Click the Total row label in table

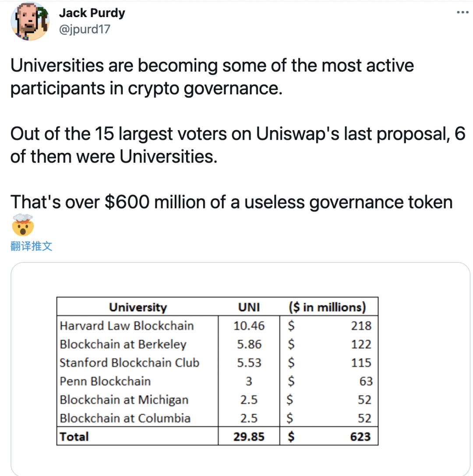pos(74,437)
